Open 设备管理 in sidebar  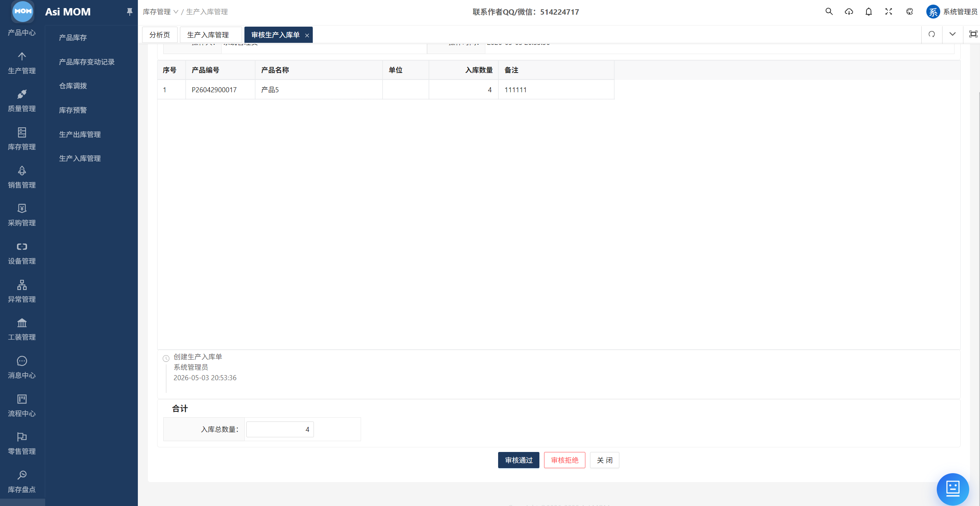pos(22,254)
